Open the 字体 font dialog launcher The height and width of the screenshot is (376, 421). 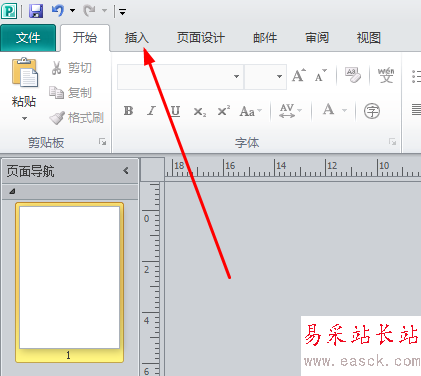[392, 142]
